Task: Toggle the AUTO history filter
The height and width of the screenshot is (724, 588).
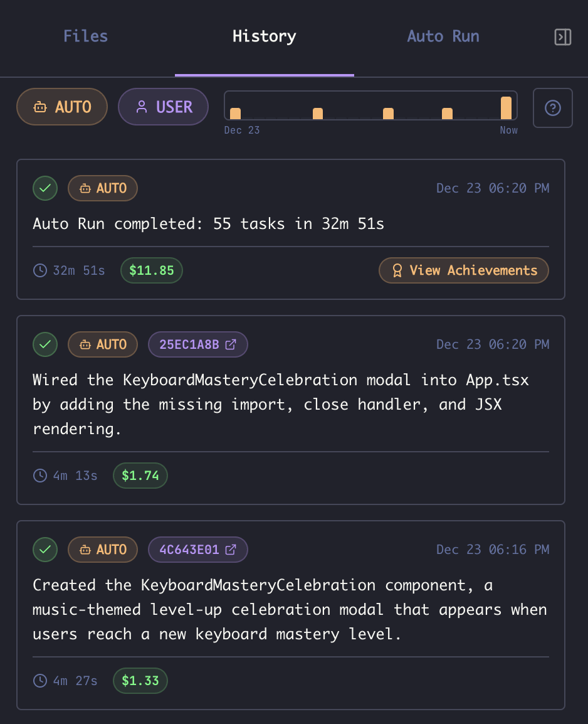Action: (62, 107)
